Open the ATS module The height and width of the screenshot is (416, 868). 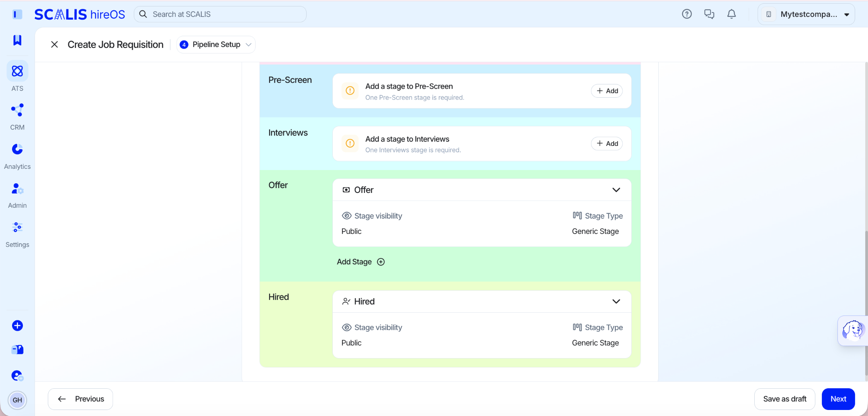17,76
